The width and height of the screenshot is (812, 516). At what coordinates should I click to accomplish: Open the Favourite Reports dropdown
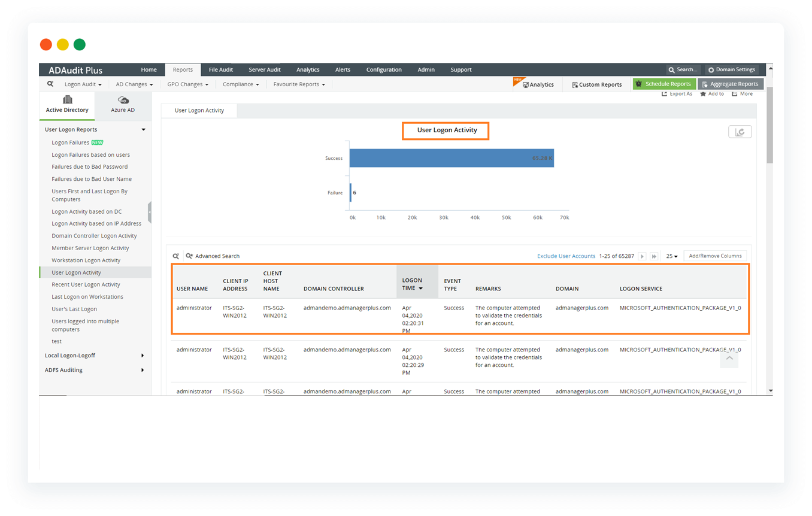(299, 84)
